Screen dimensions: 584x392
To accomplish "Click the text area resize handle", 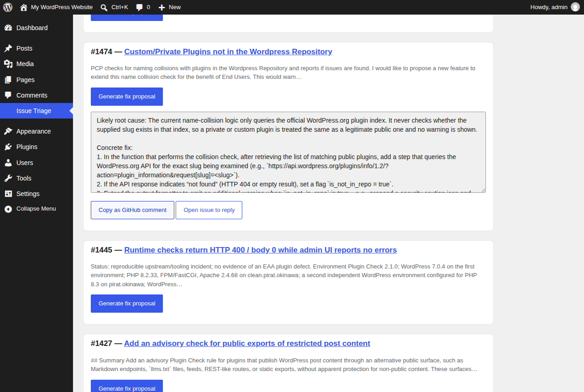I will (483, 190).
